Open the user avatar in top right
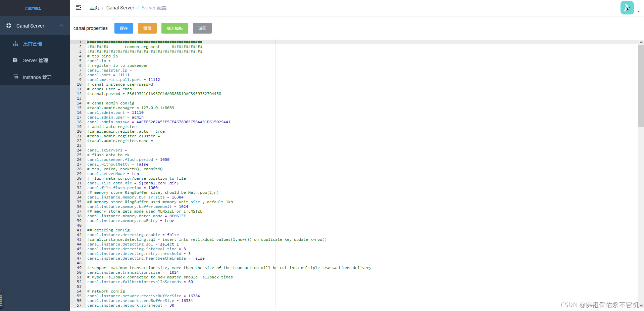 tap(627, 8)
